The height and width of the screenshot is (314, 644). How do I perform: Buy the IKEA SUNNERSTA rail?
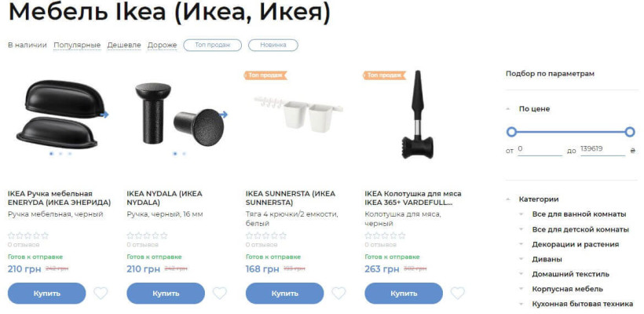pyautogui.click(x=284, y=294)
